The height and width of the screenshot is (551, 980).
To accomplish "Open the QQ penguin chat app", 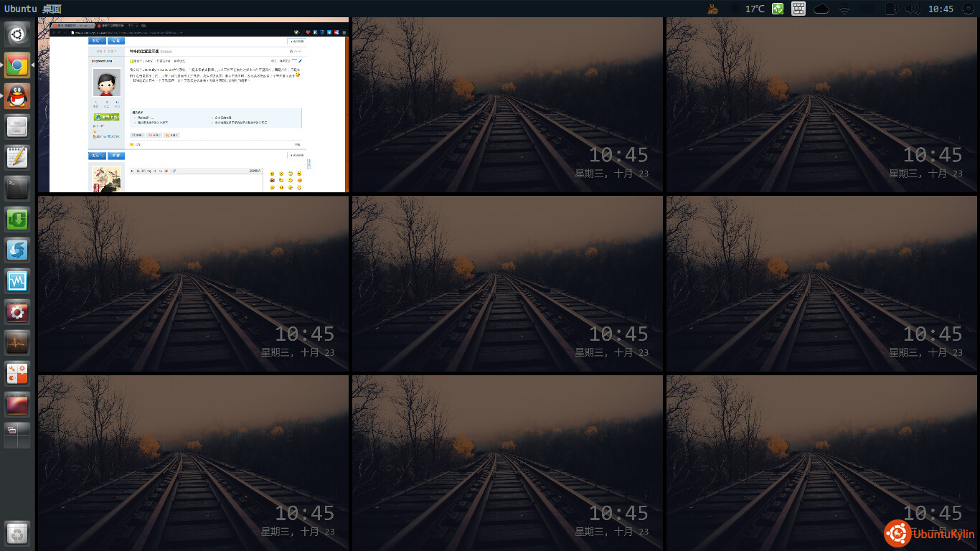I will pos(17,96).
